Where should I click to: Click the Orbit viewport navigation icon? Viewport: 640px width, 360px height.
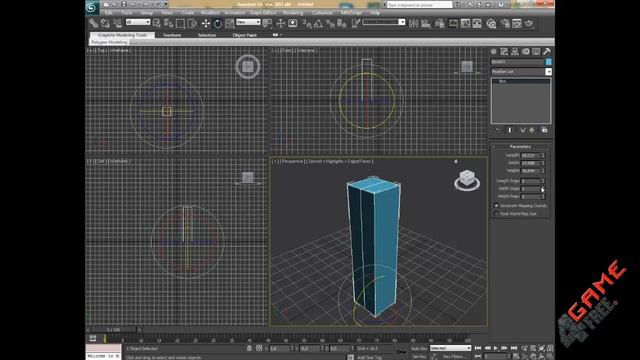click(x=542, y=356)
